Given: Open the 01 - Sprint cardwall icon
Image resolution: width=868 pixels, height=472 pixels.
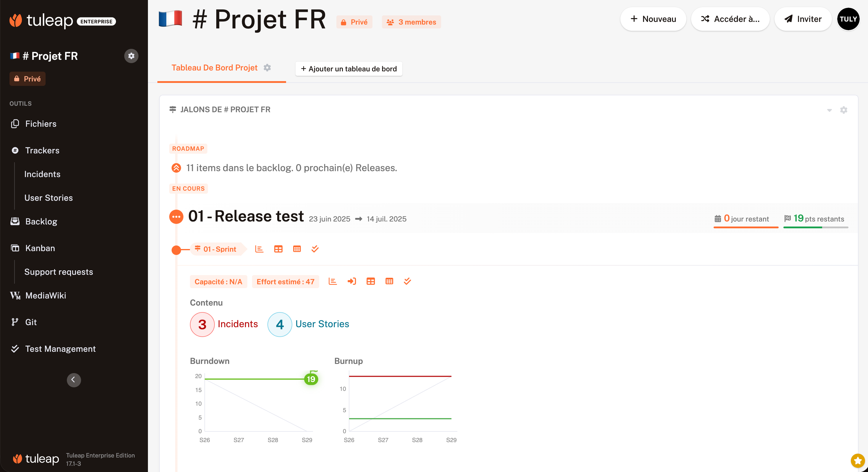Looking at the screenshot, I should click(278, 249).
